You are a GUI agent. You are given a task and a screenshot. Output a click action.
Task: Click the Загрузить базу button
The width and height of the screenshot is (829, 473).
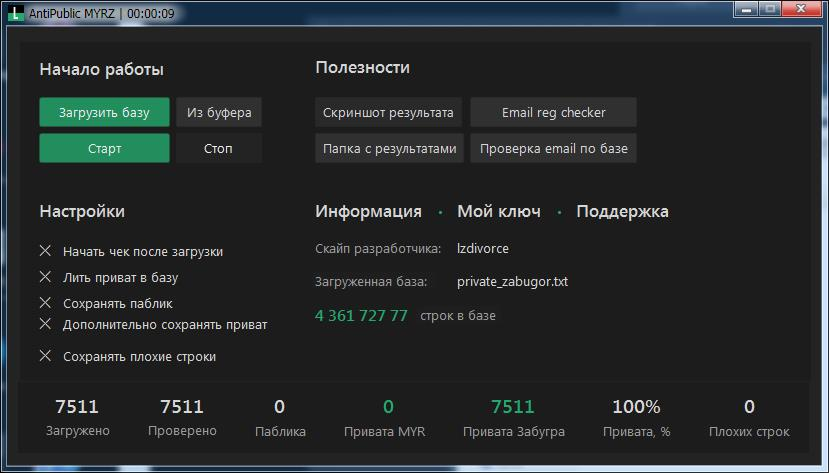point(104,112)
